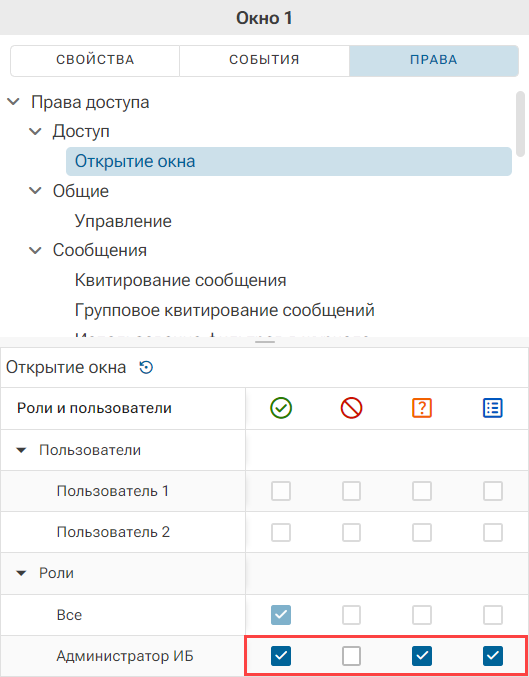The height and width of the screenshot is (677, 529).
Task: Collapse the Пользователи group in table
Action: point(21,450)
